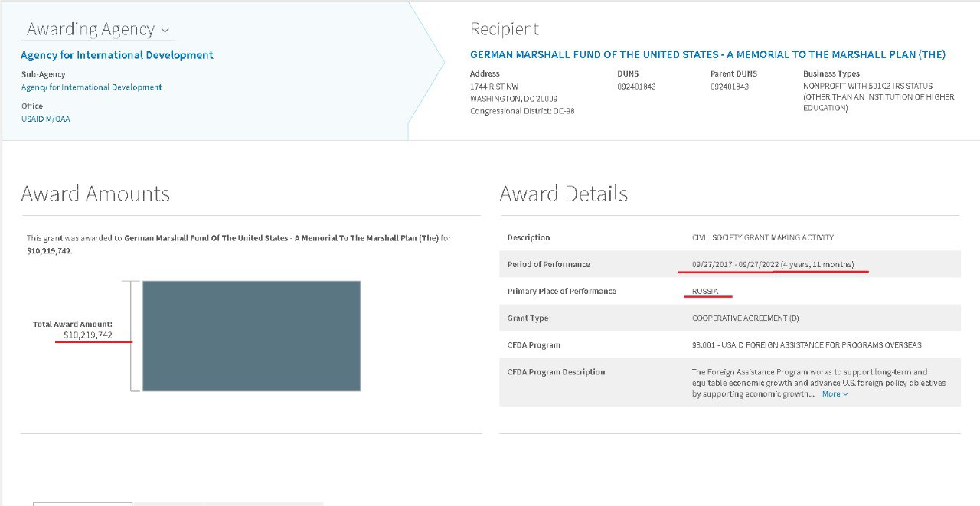Click the Grant Type label
This screenshot has width=980, height=506.
point(528,318)
